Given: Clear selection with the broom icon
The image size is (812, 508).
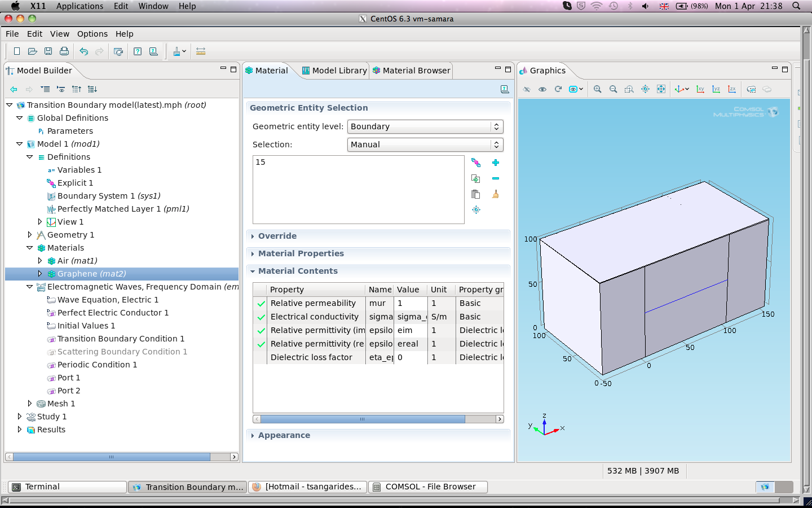Looking at the screenshot, I should point(496,194).
